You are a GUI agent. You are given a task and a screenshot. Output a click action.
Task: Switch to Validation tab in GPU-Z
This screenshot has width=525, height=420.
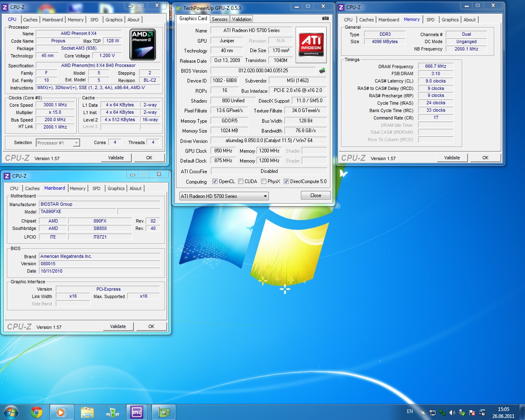tap(241, 19)
